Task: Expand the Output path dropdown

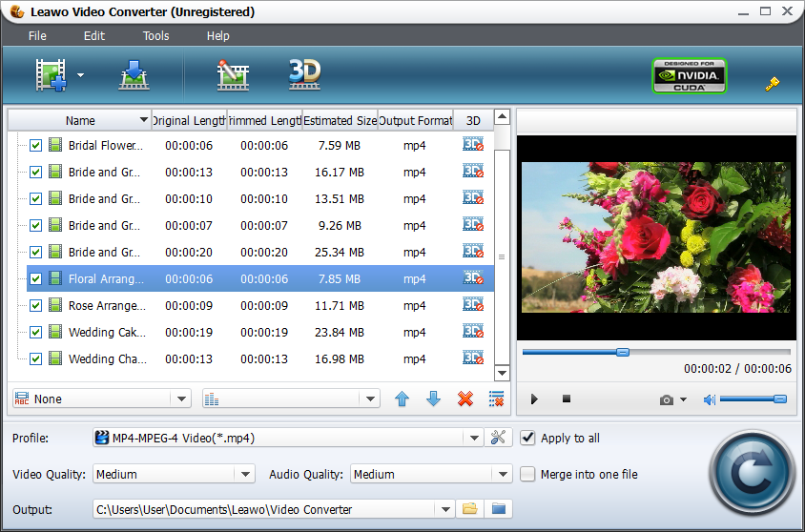Action: pos(445,509)
